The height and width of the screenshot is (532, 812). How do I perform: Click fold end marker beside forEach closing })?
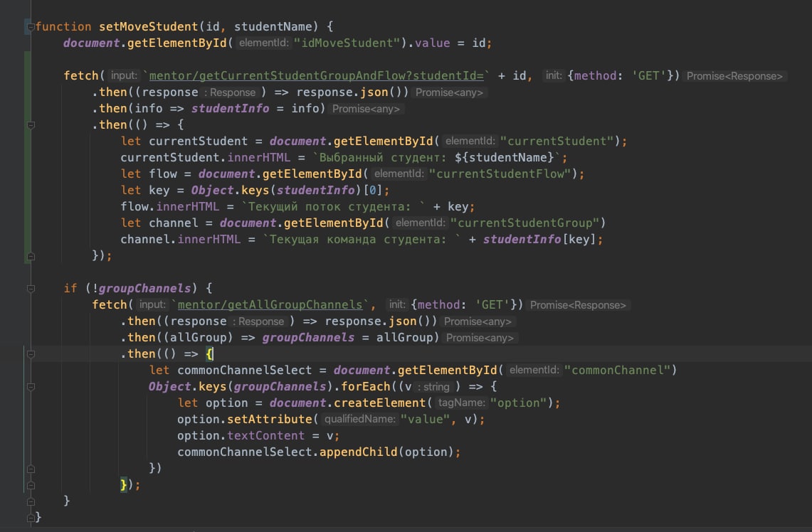pos(31,469)
